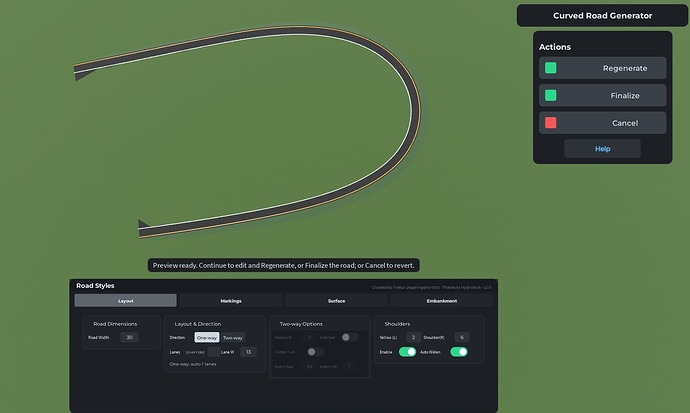This screenshot has width=690, height=413.
Task: Open the Surface tab
Action: 336,301
